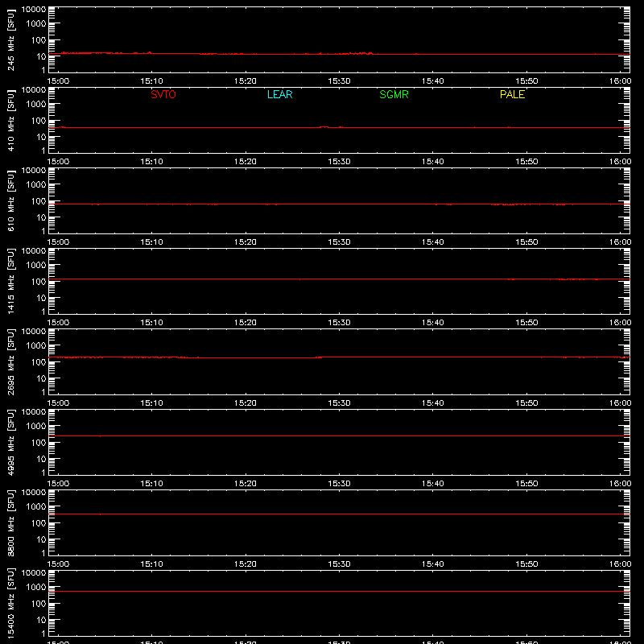The width and height of the screenshot is (644, 644).
Task: Click 15:00 time label under 4995 MHz plot
Action: point(58,484)
